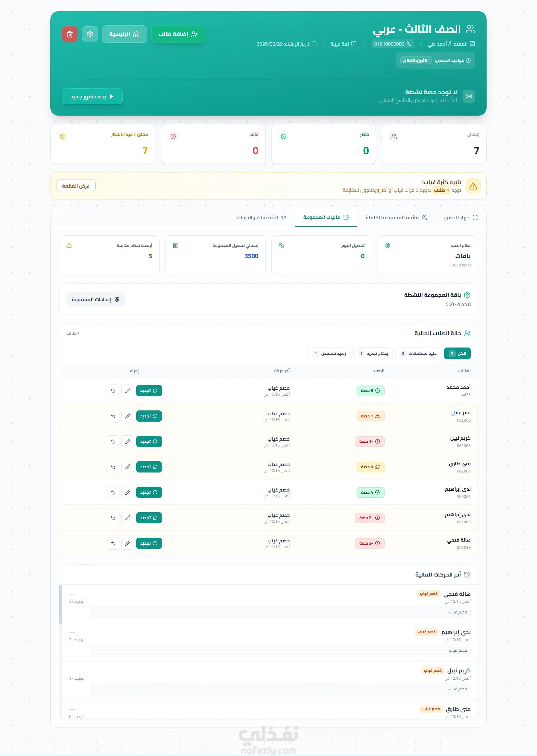
Task: Go to الرئيسية home button
Action: coord(124,34)
